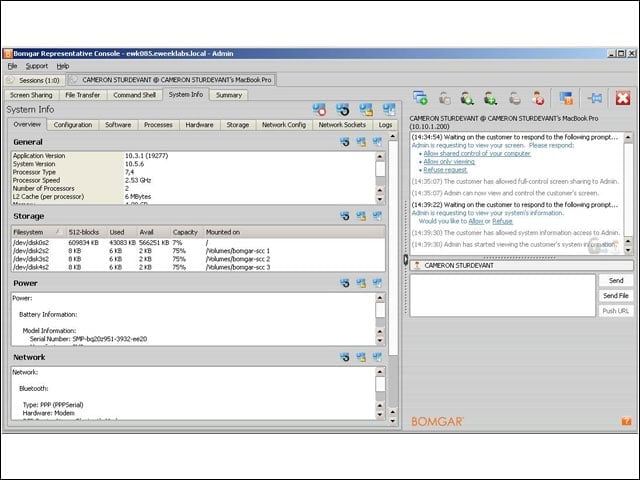This screenshot has height=480, width=640.
Task: Click the rightmost icon in Storage section header
Action: coord(377,216)
